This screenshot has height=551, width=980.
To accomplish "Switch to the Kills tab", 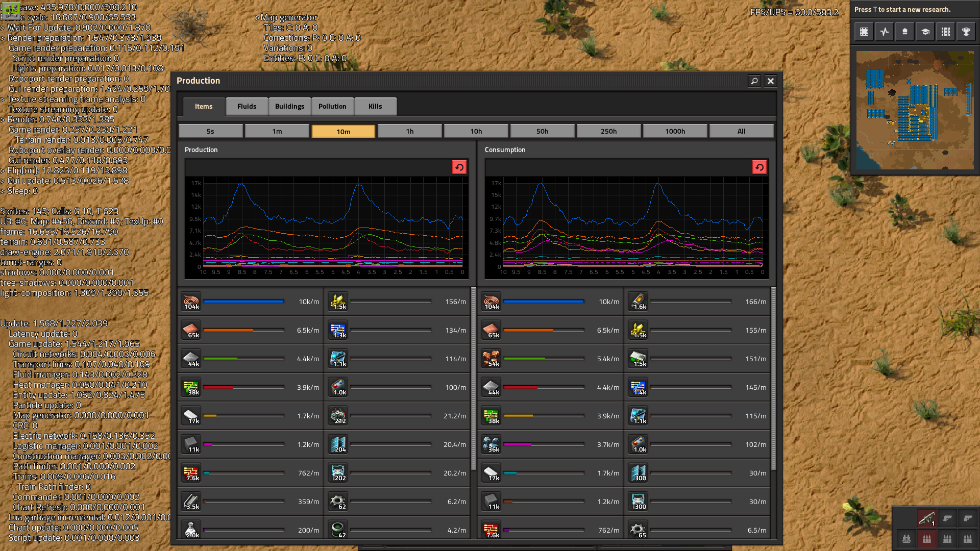I will click(x=375, y=106).
